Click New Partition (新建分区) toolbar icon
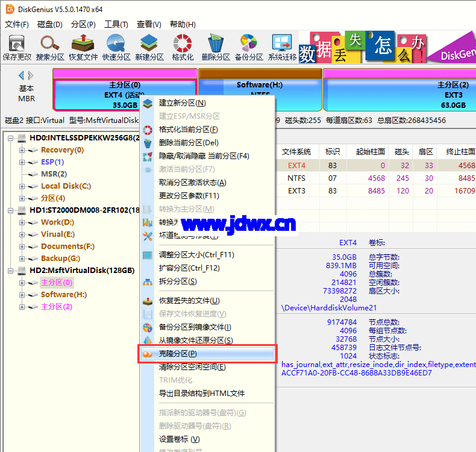 (x=149, y=48)
